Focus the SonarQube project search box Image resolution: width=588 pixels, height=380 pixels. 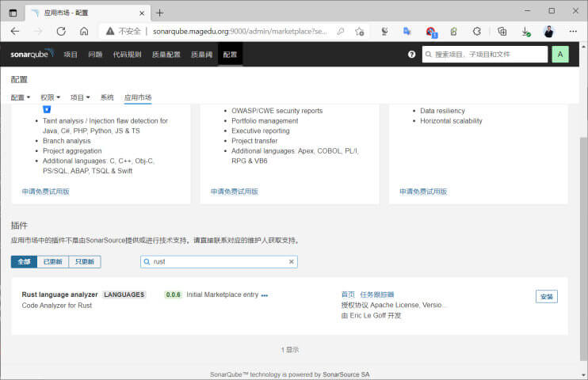pyautogui.click(x=484, y=55)
